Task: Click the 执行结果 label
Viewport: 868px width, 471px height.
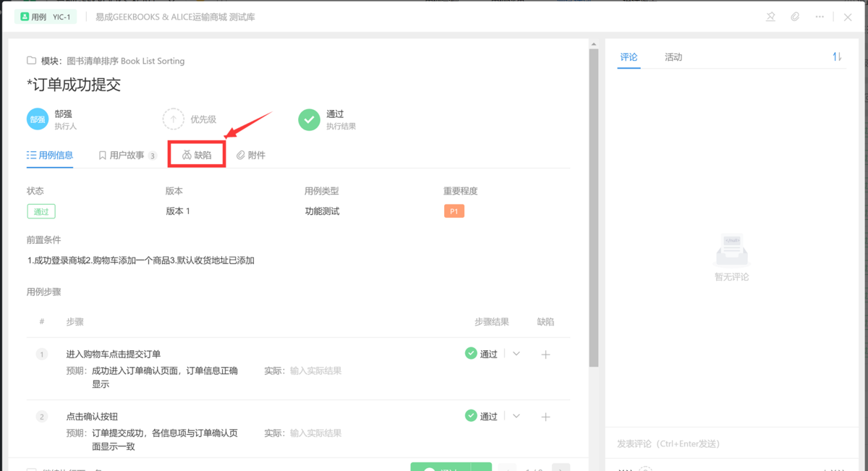Action: (341, 127)
